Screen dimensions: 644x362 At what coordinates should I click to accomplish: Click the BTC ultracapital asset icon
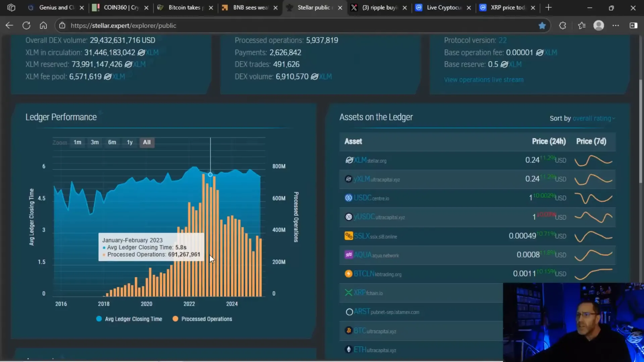(349, 331)
